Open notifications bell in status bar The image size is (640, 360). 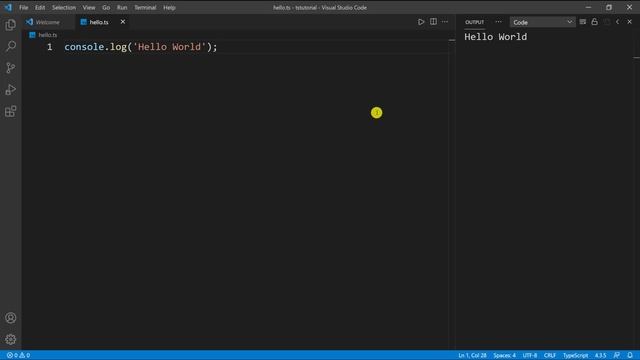630,356
